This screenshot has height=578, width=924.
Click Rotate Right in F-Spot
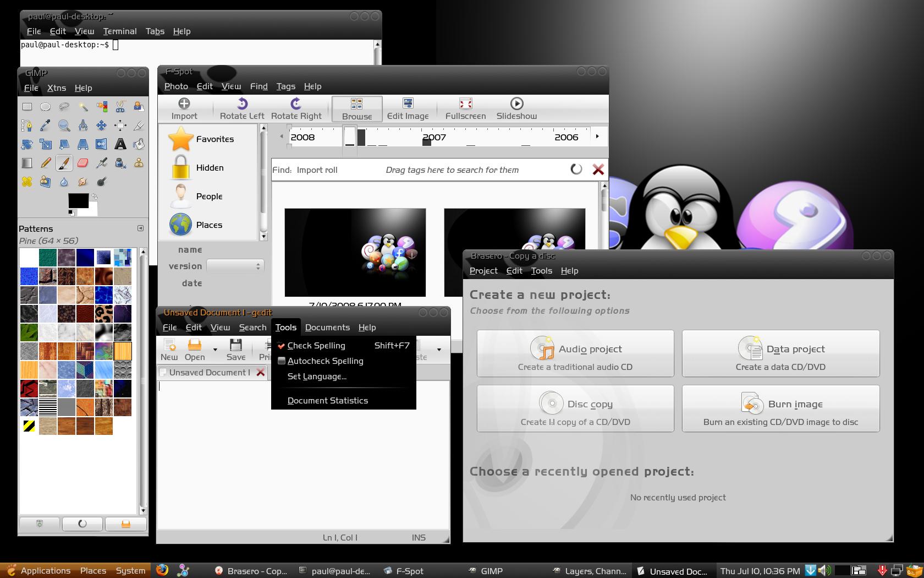tap(296, 108)
